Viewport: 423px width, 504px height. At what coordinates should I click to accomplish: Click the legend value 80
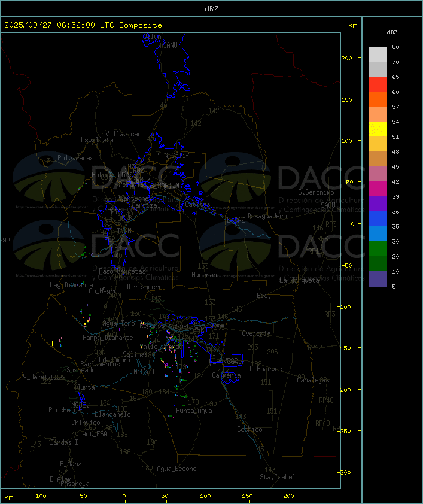coord(395,47)
